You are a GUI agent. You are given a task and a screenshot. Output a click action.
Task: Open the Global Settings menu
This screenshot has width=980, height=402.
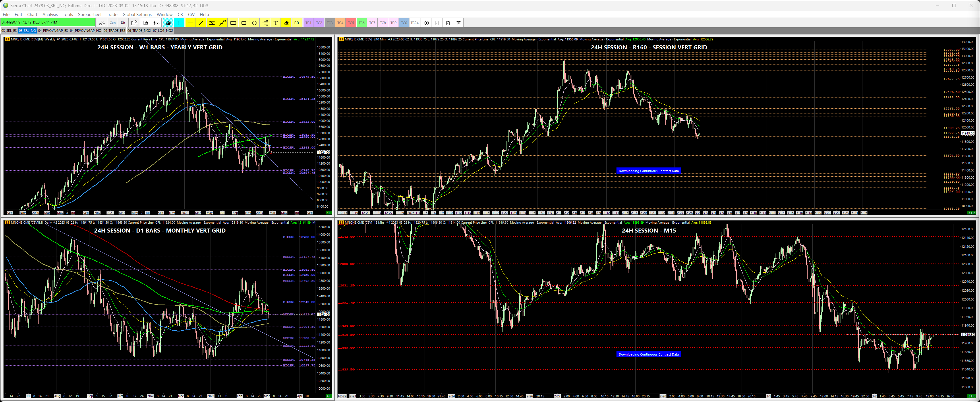pyautogui.click(x=137, y=14)
